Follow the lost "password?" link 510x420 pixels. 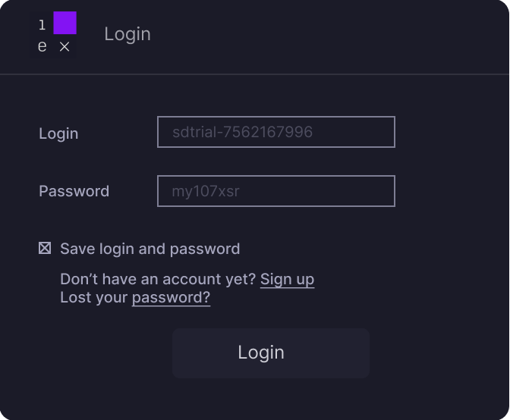[x=171, y=297]
